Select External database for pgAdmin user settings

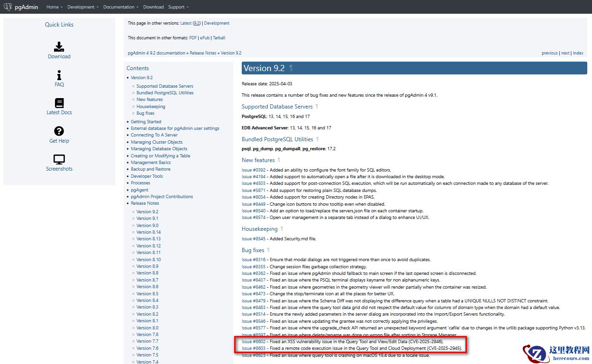click(175, 128)
